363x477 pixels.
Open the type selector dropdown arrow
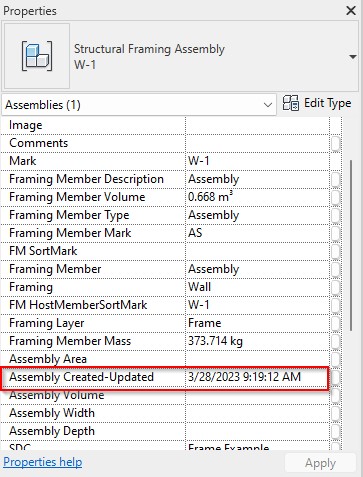(x=353, y=57)
